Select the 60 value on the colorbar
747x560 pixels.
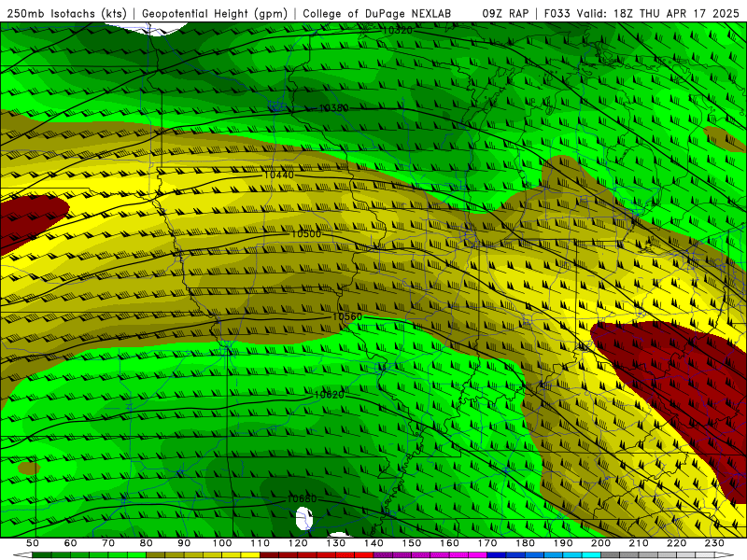point(70,543)
